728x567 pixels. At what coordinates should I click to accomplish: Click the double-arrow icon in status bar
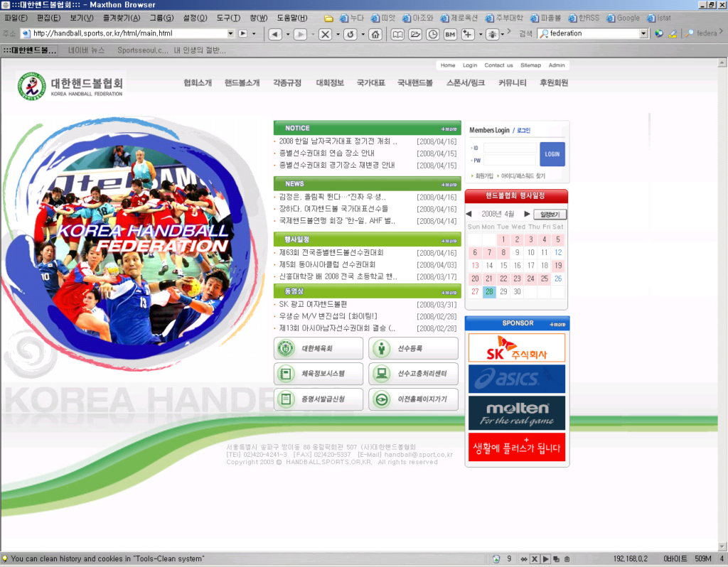524,558
